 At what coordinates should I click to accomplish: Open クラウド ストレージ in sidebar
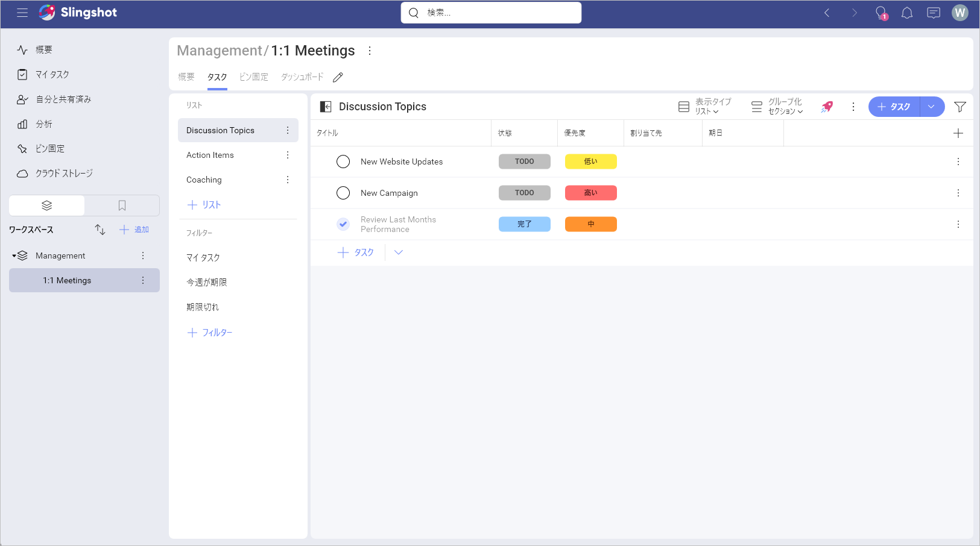coord(64,173)
